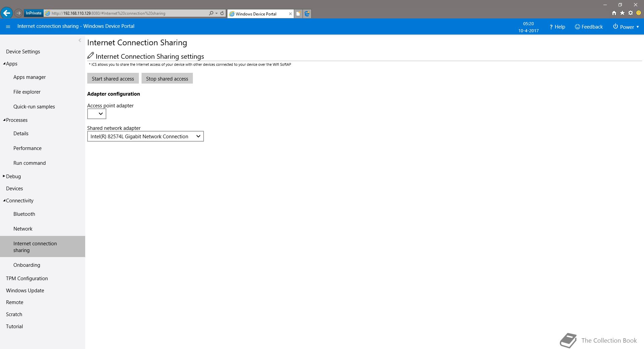Screen dimensions: 644x349
Task: Click the InPrivate indicator badge
Action: [34, 13]
